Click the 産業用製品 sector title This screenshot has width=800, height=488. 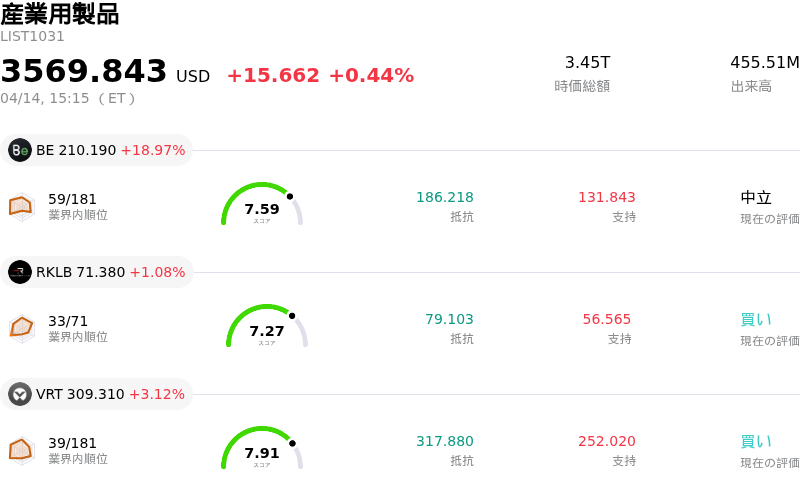click(x=60, y=14)
